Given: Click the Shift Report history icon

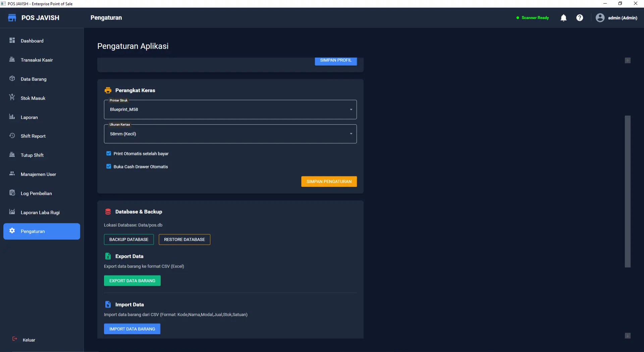Looking at the screenshot, I should 12,136.
